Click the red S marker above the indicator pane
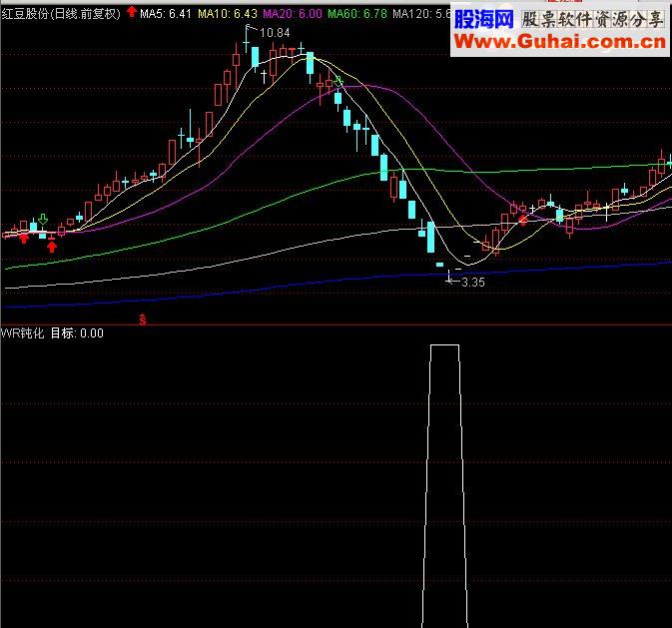 (x=143, y=319)
